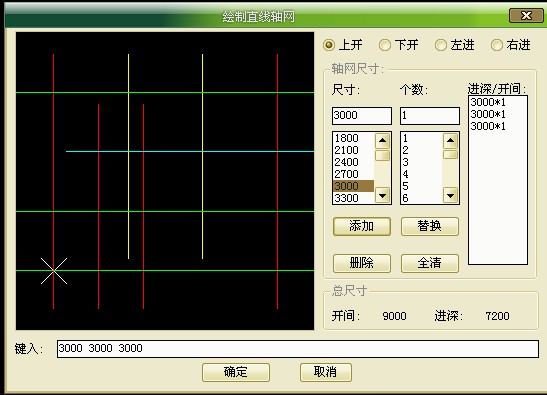Click the count list scroll-down arrow

pos(450,195)
